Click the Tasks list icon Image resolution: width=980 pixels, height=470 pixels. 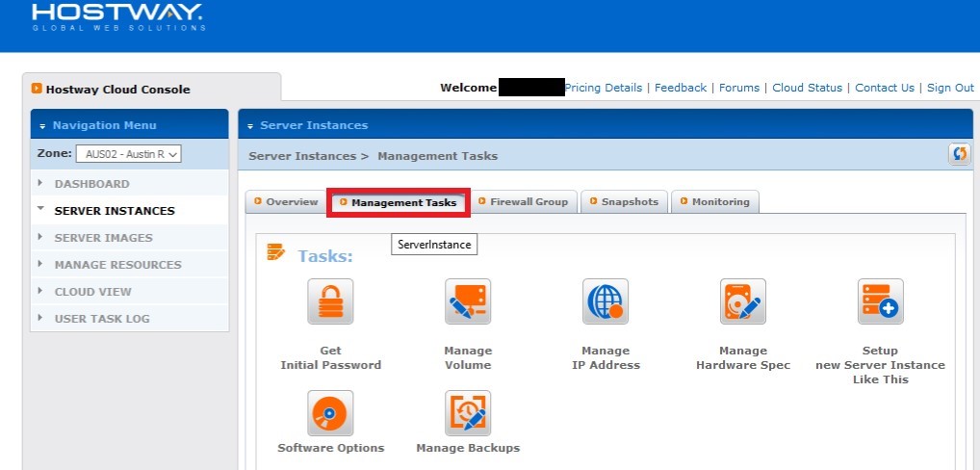[275, 252]
